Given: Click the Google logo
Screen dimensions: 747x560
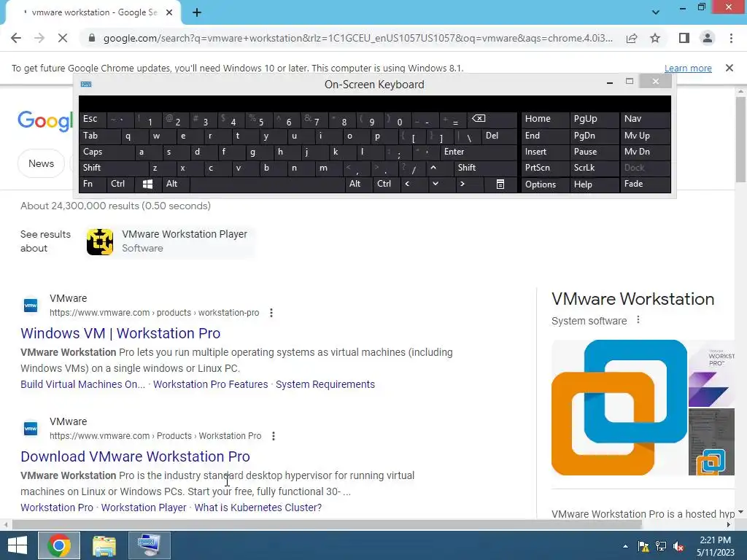Looking at the screenshot, I should click(x=44, y=121).
